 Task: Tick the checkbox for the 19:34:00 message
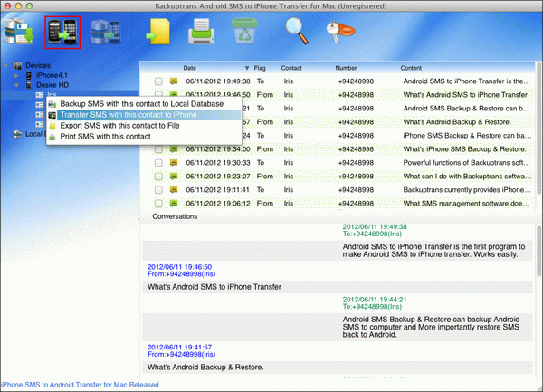tap(158, 149)
